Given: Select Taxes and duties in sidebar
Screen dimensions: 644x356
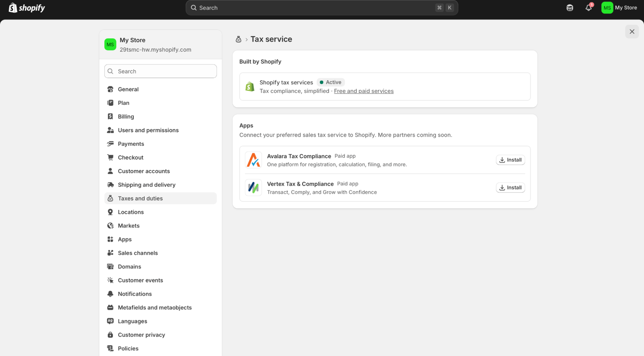Looking at the screenshot, I should coord(160,198).
